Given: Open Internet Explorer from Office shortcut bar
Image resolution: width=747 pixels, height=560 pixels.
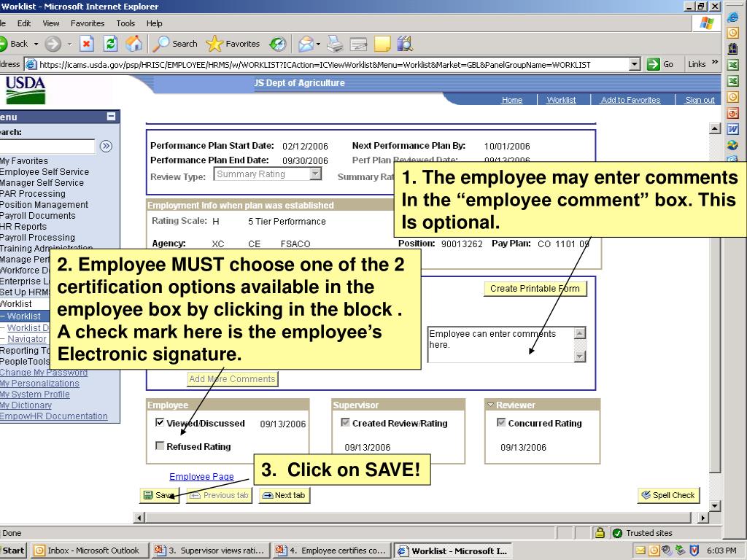Looking at the screenshot, I should pos(732,17).
